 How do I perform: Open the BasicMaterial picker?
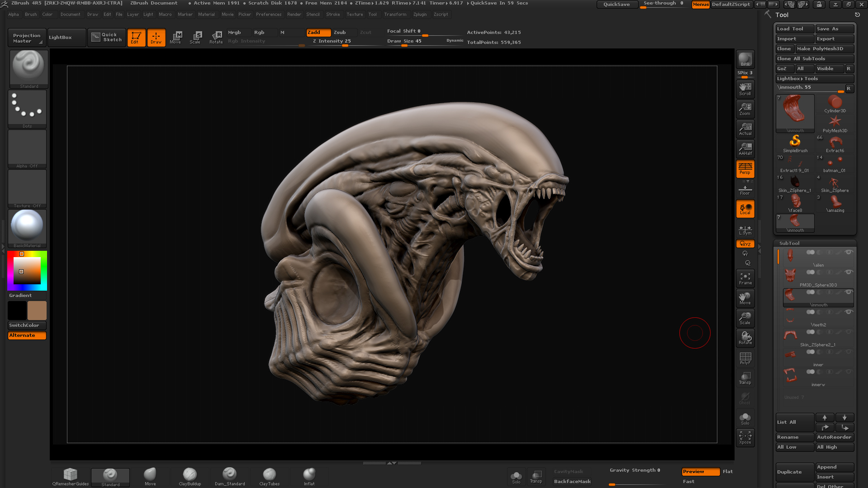coord(27,229)
